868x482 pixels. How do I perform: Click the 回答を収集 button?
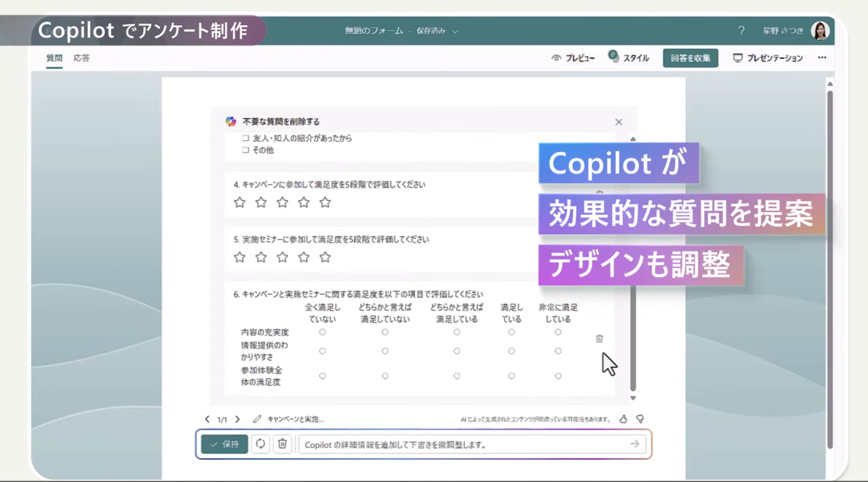(690, 58)
